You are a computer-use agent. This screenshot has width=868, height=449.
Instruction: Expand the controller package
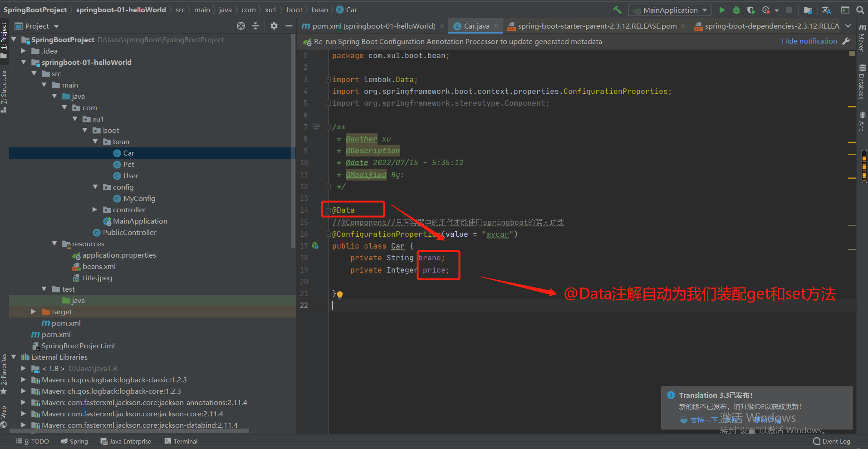pos(95,210)
